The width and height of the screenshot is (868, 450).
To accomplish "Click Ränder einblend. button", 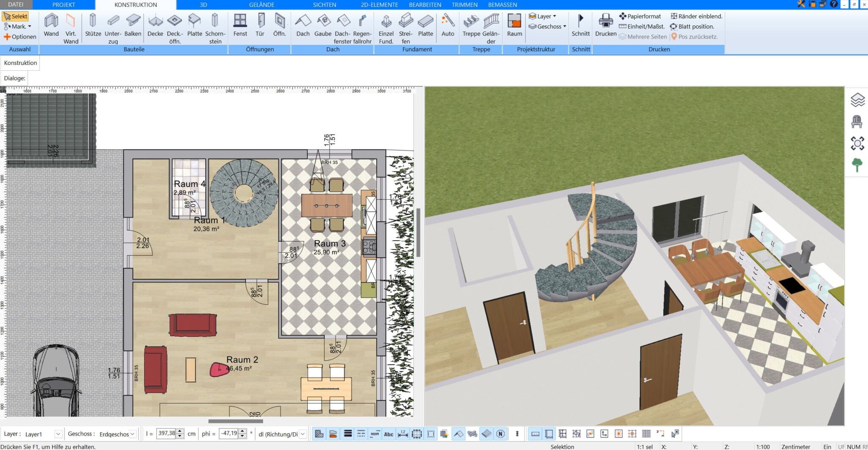I will (x=696, y=16).
